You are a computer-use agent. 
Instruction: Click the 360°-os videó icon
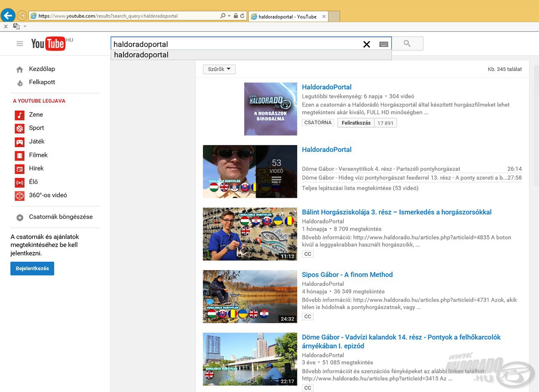(20, 196)
